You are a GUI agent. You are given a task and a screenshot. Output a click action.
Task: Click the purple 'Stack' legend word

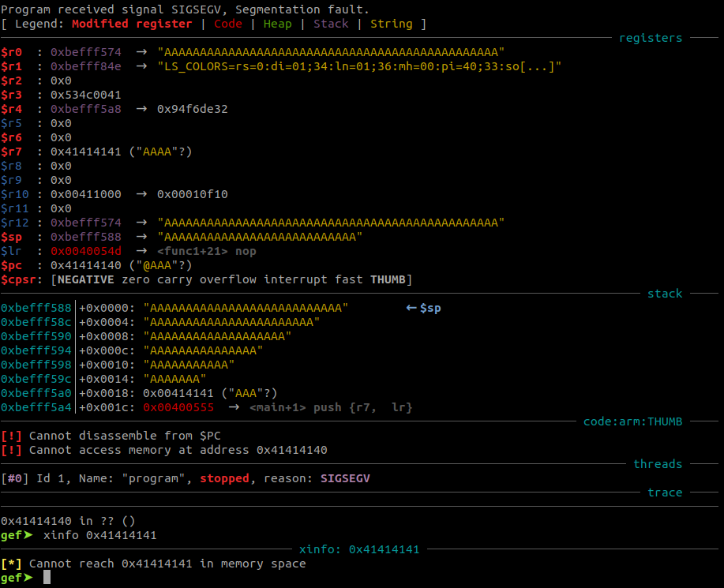click(x=331, y=24)
